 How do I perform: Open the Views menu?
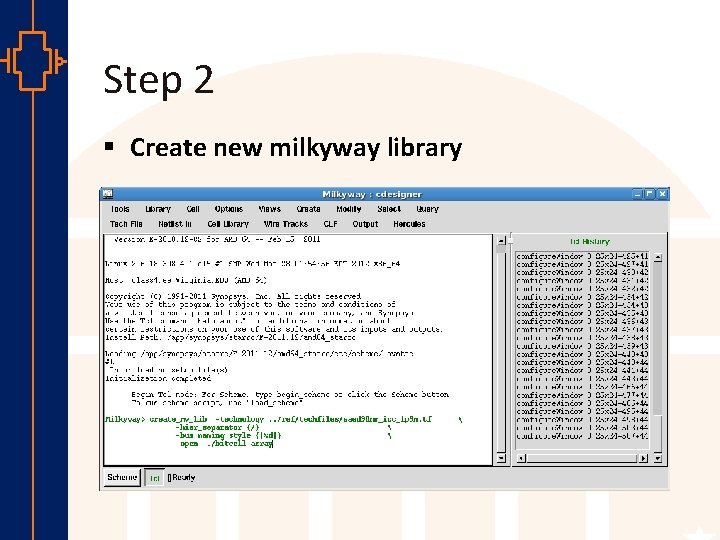pyautogui.click(x=270, y=209)
